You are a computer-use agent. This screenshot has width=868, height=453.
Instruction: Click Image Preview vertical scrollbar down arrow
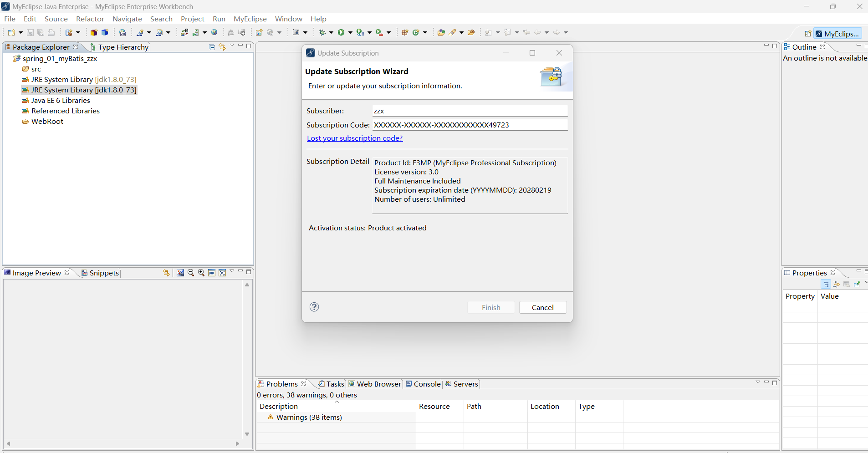coord(247,434)
